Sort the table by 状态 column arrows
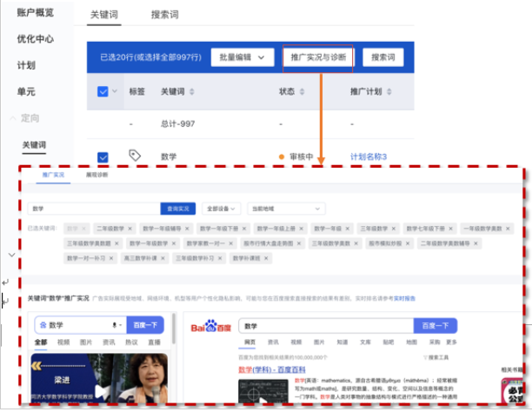Screen dimensions: 532x412 (302, 91)
